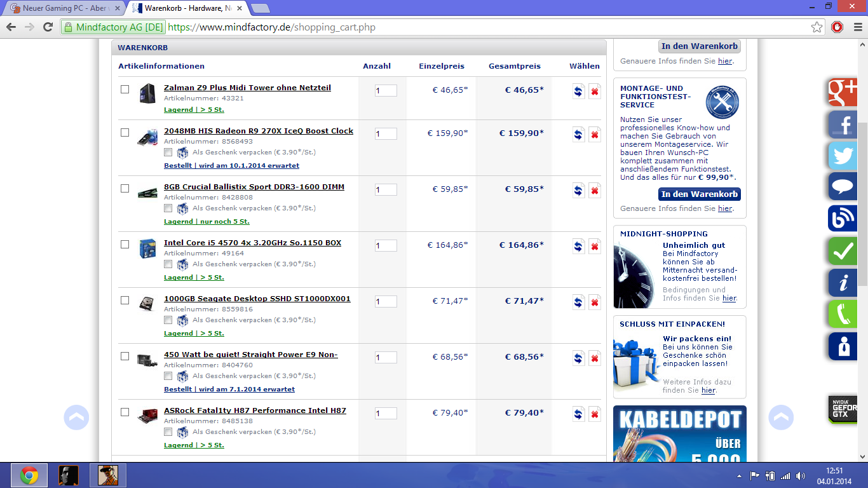Update quantity for Crucial Ballistix Sport row

pyautogui.click(x=578, y=191)
